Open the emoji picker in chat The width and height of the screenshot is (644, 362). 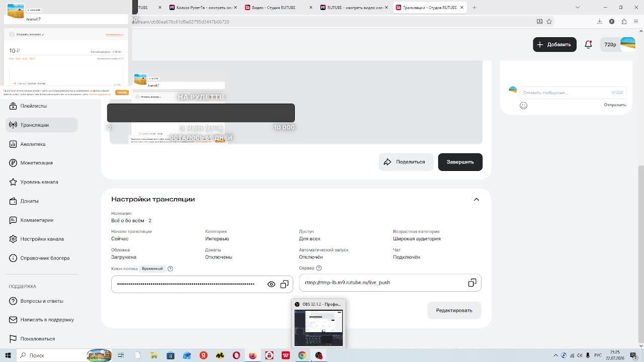pyautogui.click(x=523, y=106)
